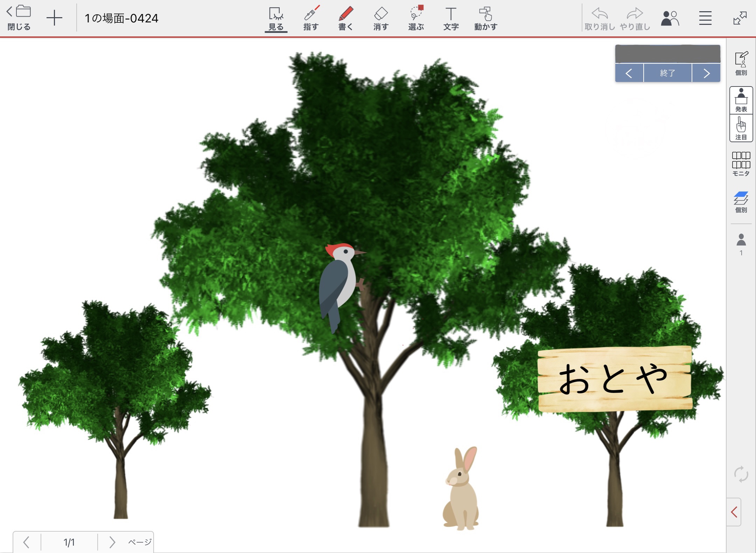The width and height of the screenshot is (756, 553).
Task: Add a new page with the plus icon
Action: tap(54, 18)
